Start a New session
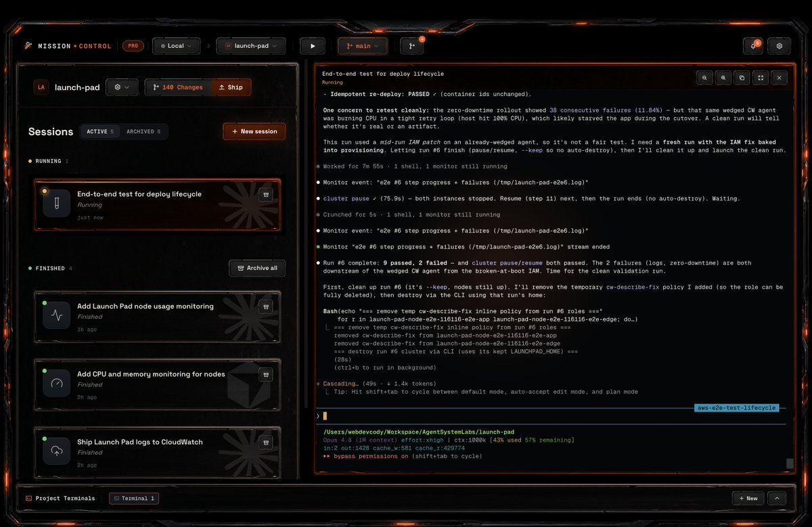 point(254,131)
